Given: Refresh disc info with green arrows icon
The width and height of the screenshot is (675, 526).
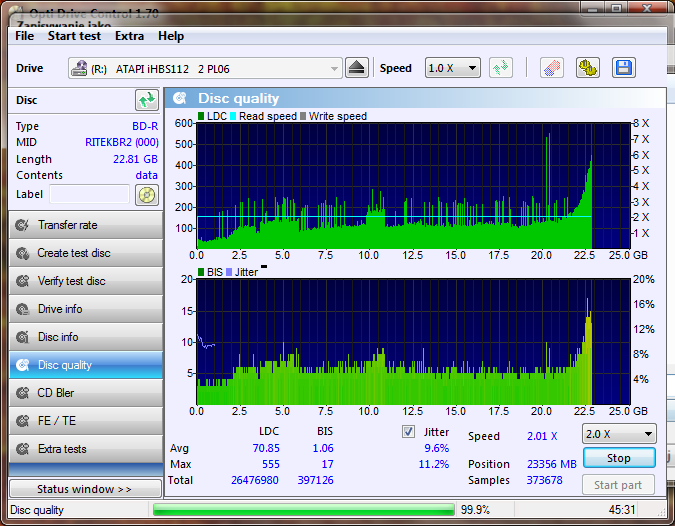Looking at the screenshot, I should pyautogui.click(x=147, y=100).
